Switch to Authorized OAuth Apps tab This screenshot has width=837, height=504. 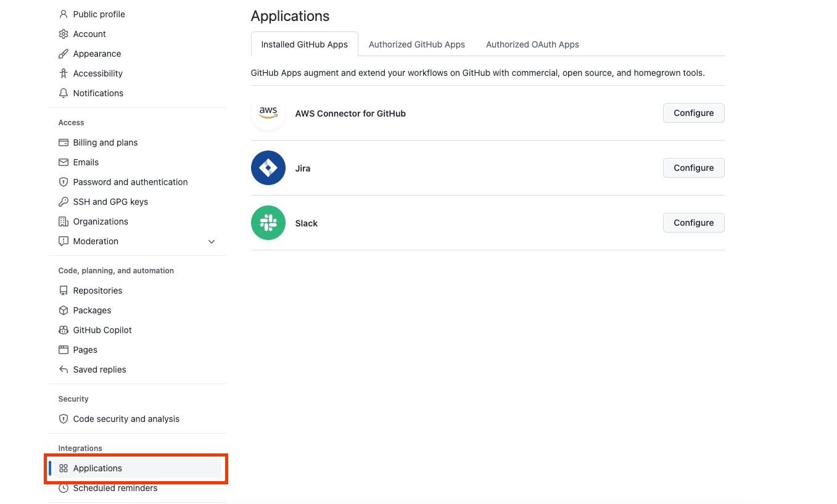(532, 44)
